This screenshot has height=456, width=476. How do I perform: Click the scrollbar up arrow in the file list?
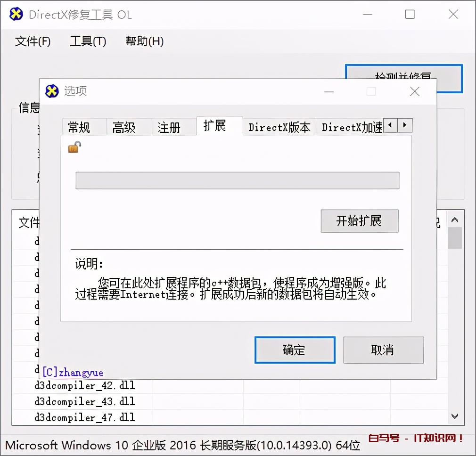coord(455,219)
